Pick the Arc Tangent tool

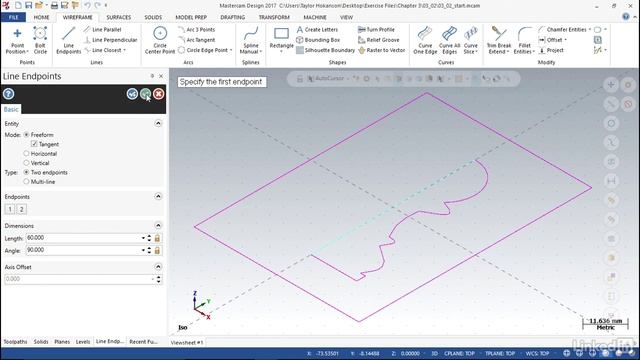[197, 40]
